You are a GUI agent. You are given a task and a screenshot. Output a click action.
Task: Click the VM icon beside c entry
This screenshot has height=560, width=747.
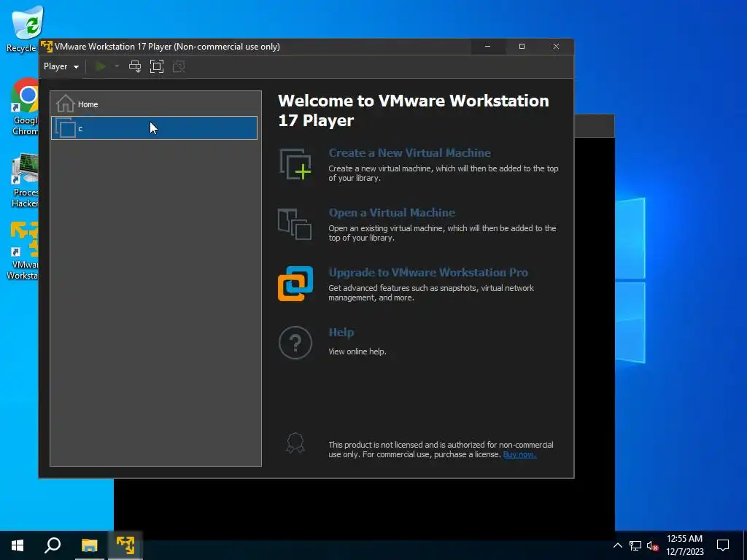click(x=65, y=128)
